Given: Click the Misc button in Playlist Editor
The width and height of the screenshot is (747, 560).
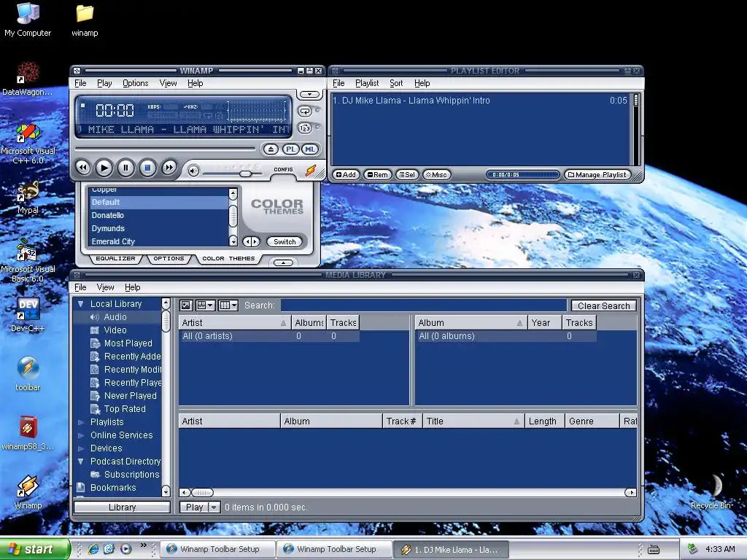Looking at the screenshot, I should (436, 175).
